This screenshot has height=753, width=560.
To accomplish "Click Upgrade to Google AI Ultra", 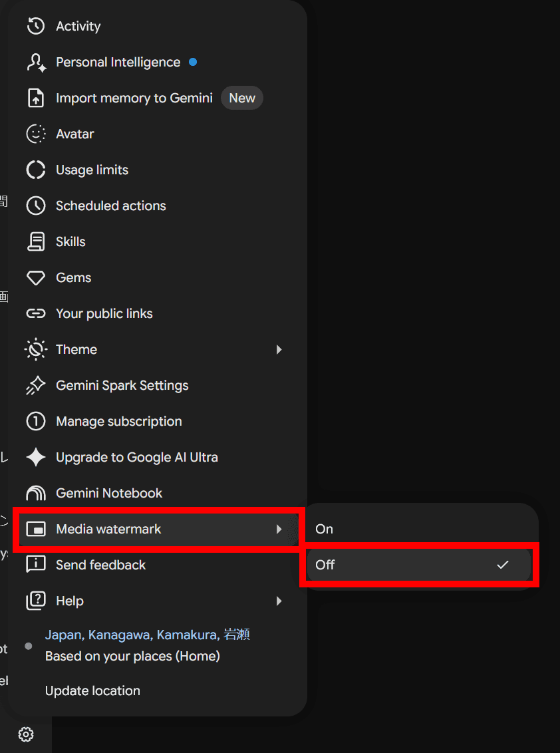I will click(158, 457).
